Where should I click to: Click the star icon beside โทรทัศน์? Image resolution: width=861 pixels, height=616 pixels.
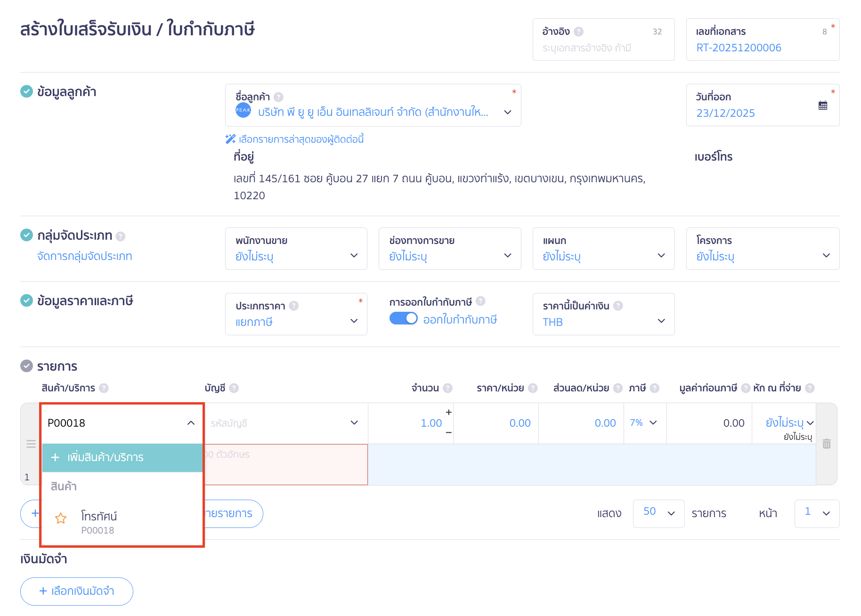point(61,518)
